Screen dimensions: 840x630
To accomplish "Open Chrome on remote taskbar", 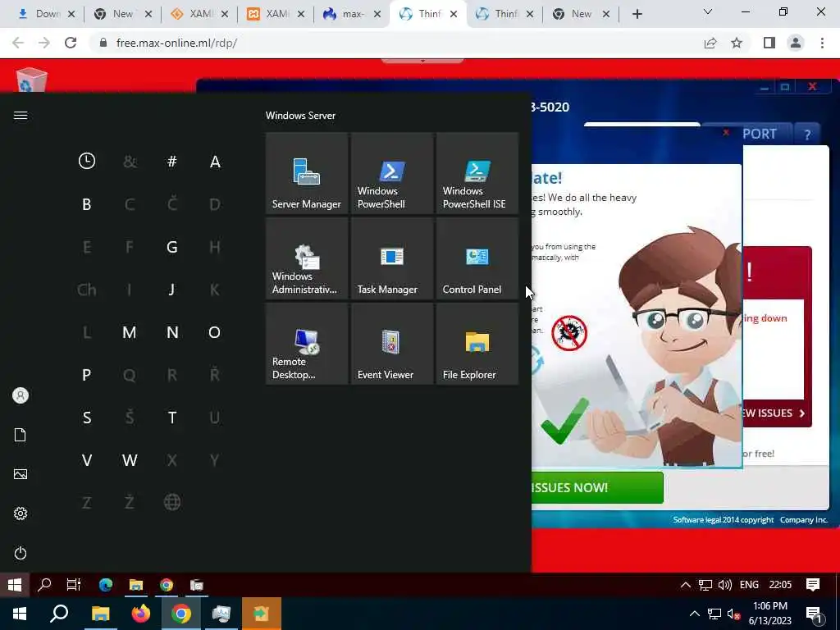I will click(x=167, y=584).
